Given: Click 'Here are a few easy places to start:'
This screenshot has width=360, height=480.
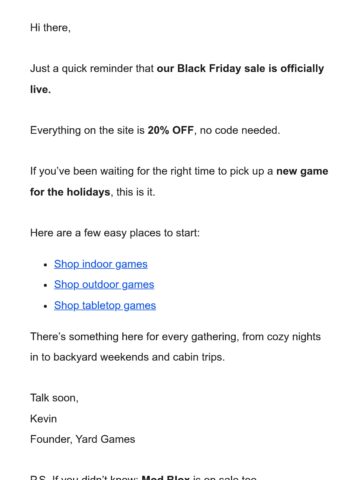Looking at the screenshot, I should 115,233.
